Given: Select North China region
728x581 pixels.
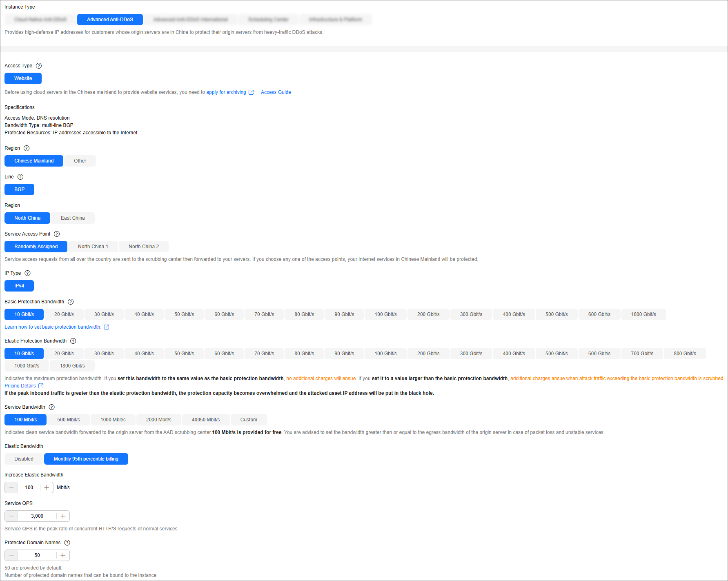Looking at the screenshot, I should [27, 218].
